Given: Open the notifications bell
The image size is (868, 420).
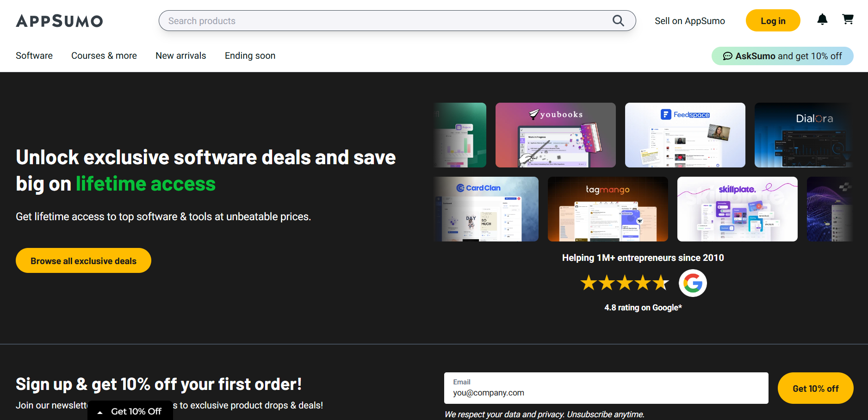Looking at the screenshot, I should coord(822,19).
